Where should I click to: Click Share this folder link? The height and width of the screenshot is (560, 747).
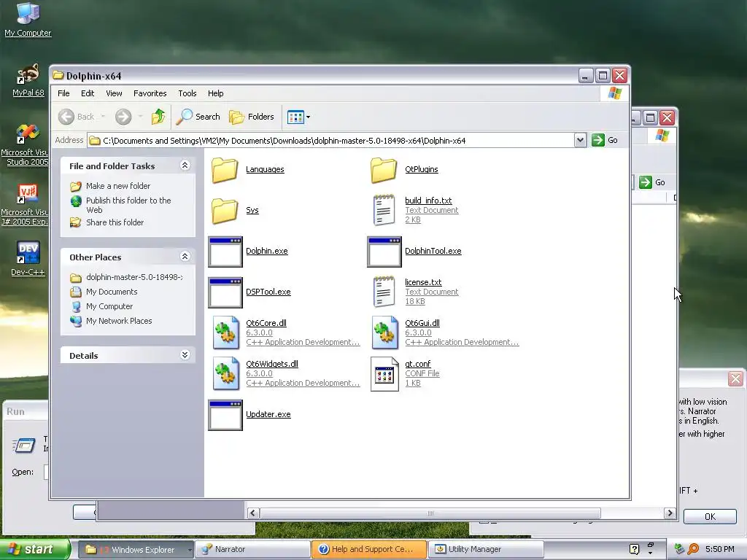click(x=115, y=222)
